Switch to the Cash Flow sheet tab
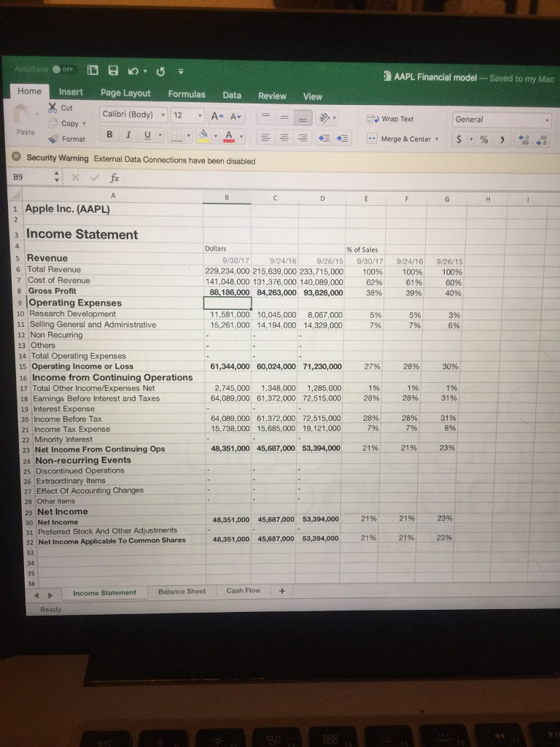560x747 pixels. (244, 590)
